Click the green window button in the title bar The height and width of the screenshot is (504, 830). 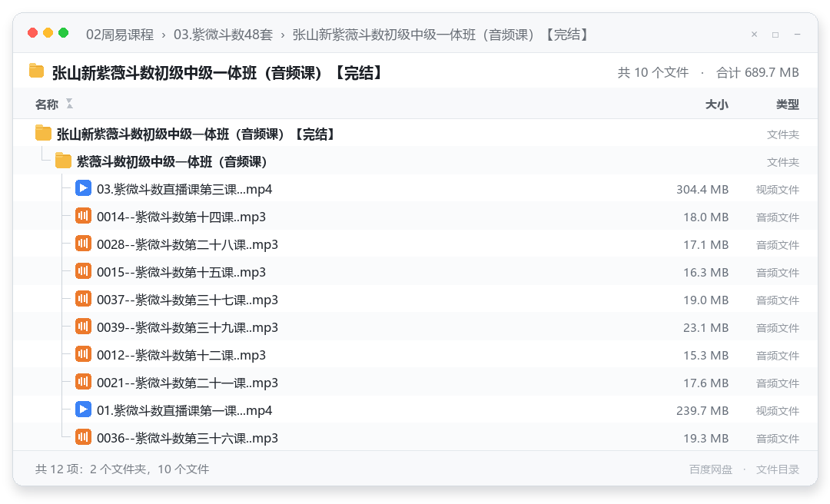click(64, 33)
